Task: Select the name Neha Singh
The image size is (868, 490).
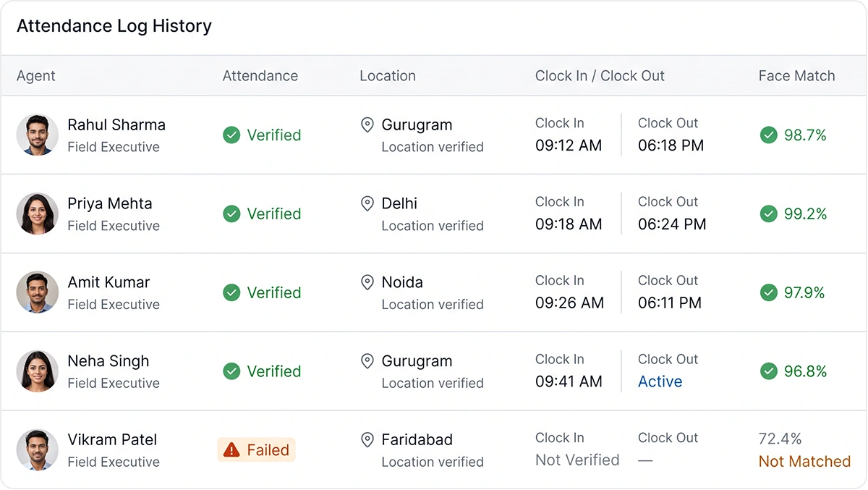Action: click(109, 361)
